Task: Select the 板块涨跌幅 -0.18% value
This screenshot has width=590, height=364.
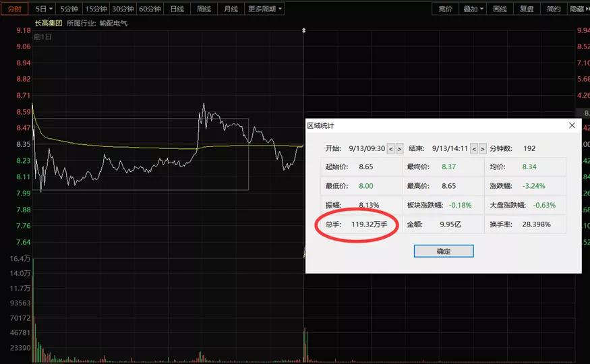Action: [x=460, y=206]
